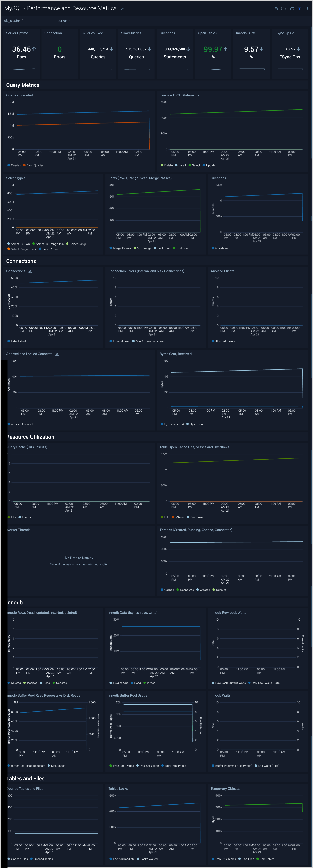Click the clock icon in the time range selector
The width and height of the screenshot is (313, 868).
[276, 8]
